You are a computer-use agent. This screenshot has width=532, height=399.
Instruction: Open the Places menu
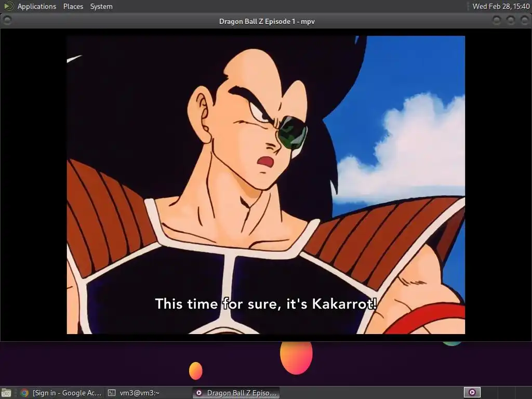click(x=73, y=6)
